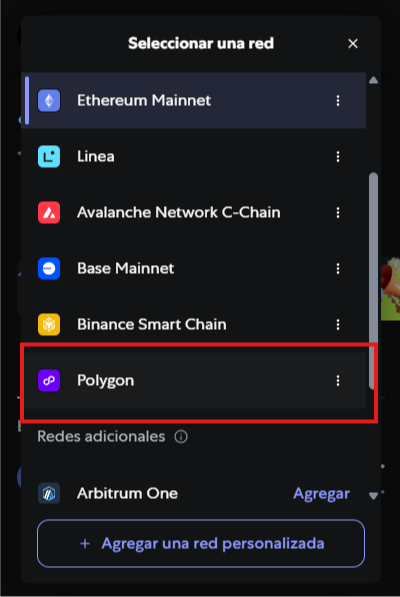Open options menu for Ethereum Mainnet
Viewport: 400px width, 597px height.
pyautogui.click(x=338, y=101)
